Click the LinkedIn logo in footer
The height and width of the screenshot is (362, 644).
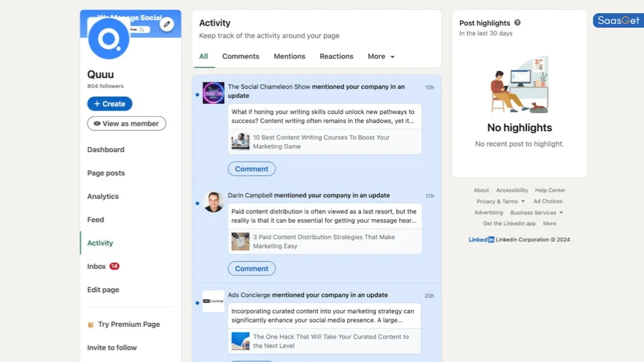pos(481,239)
